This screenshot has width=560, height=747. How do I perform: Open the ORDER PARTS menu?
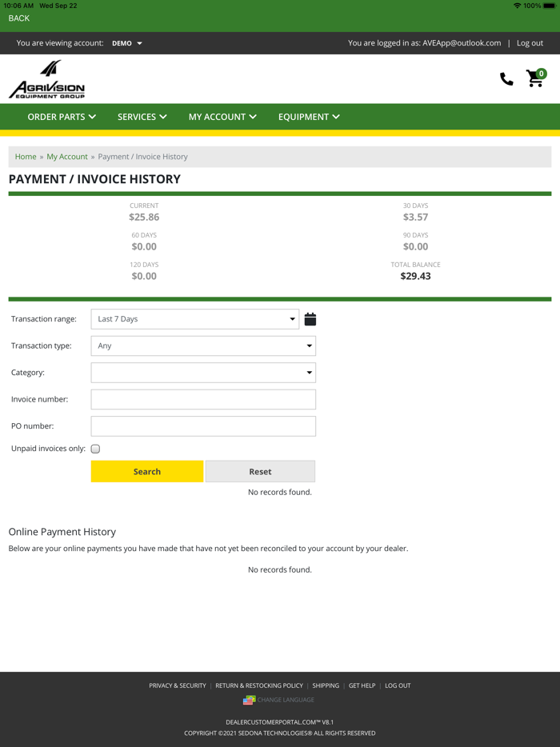tap(61, 117)
